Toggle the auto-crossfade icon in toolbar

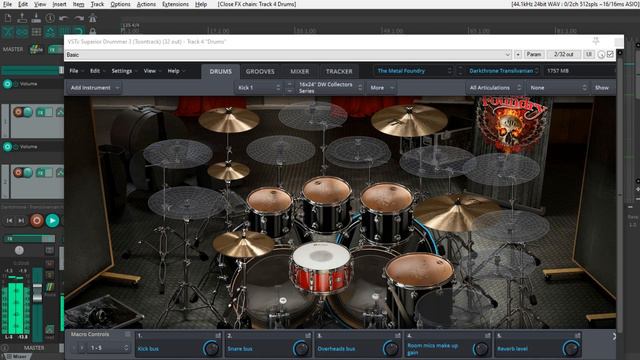coord(8,32)
